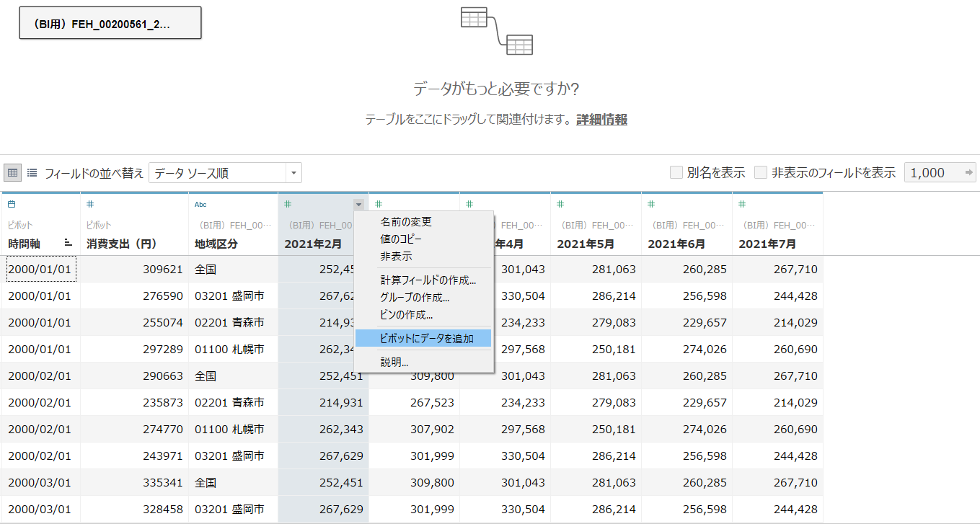The width and height of the screenshot is (980, 524).
Task: Click 03201 盛岡市 in 276590 row
Action: point(229,296)
